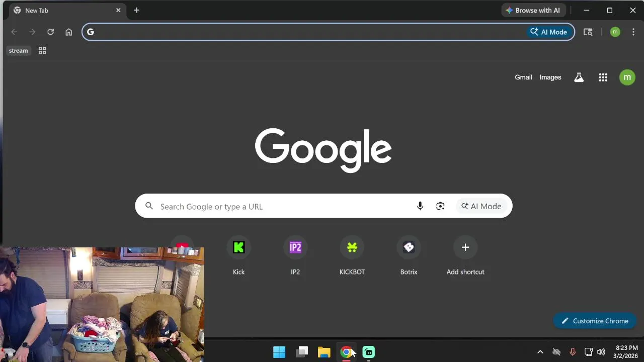644x362 pixels.
Task: Open the Chrome profile avatar in toolbar
Action: (x=615, y=32)
